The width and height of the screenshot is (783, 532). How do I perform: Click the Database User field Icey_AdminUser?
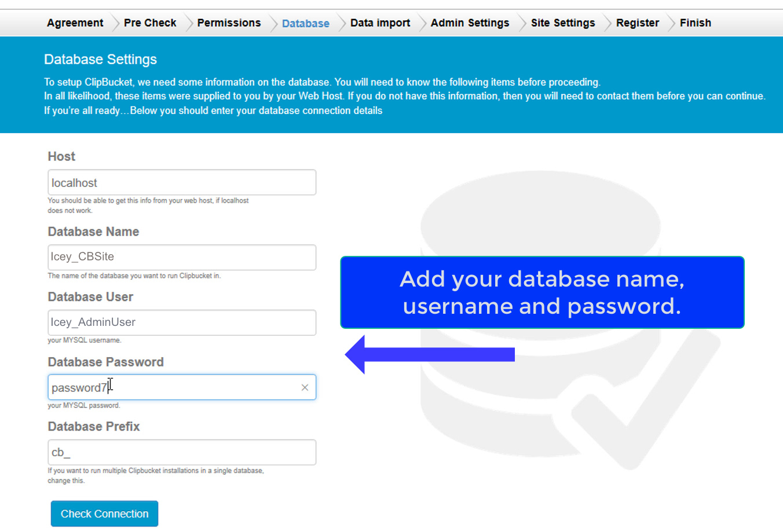click(x=182, y=322)
